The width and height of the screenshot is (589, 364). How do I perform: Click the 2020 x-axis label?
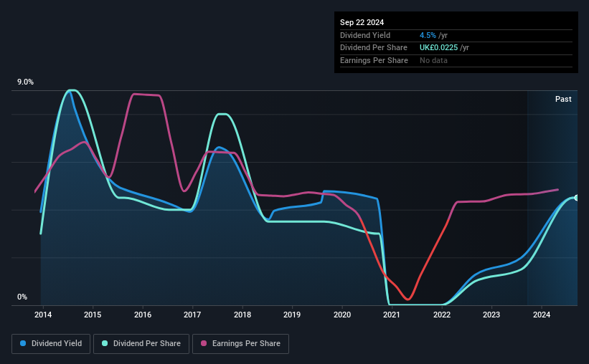(342, 315)
